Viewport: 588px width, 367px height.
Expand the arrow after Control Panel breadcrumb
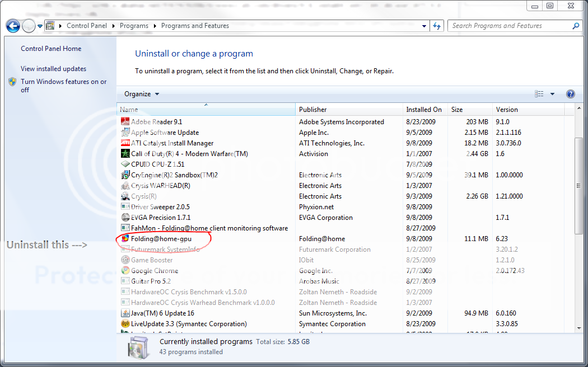[114, 26]
